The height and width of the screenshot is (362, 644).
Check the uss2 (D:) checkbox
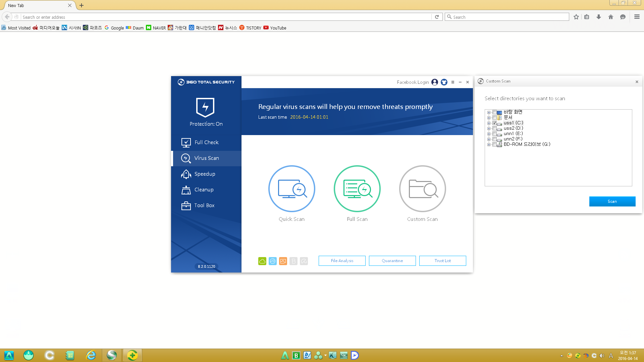[494, 128]
